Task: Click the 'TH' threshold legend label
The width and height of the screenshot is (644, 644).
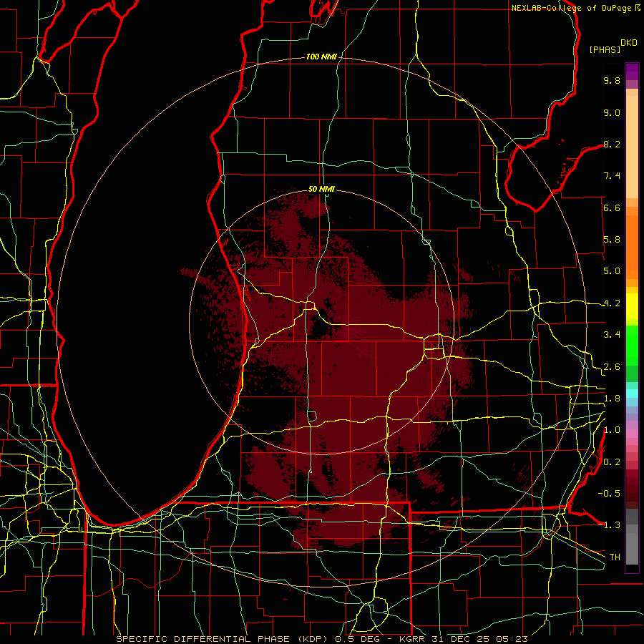Action: coord(615,557)
